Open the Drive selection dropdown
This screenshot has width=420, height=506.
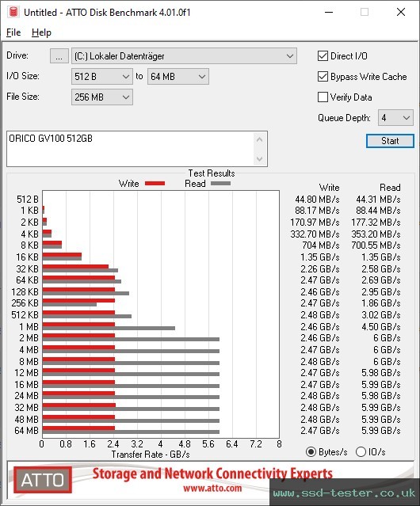coord(184,56)
